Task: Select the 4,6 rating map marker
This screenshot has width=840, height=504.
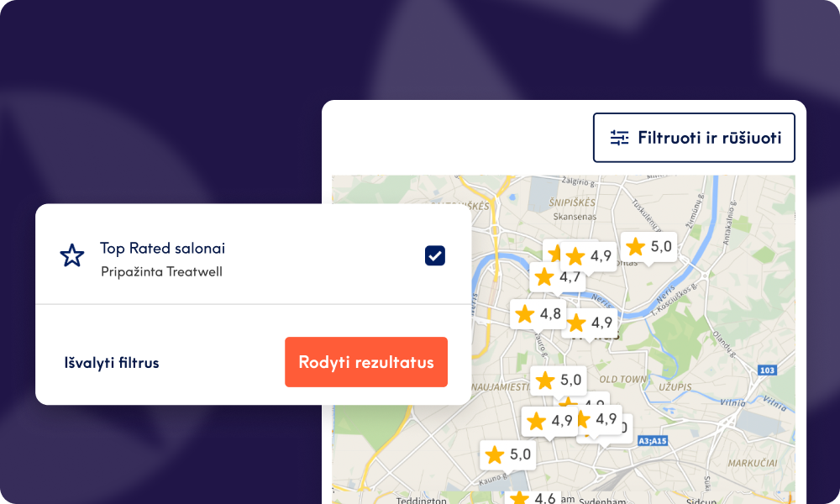Action: pos(536,497)
